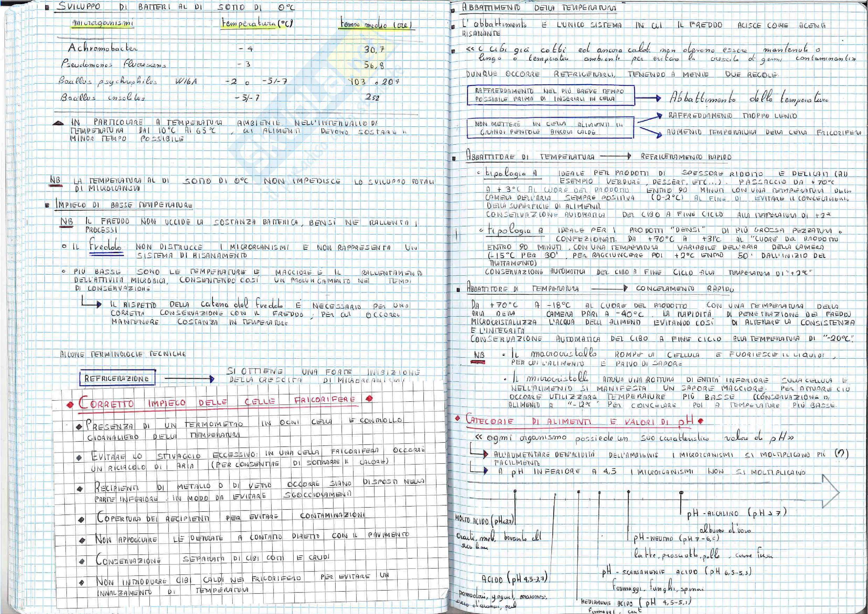Click the highlighted 'Temperatura (°C)' column header
This screenshot has height=614, width=868.
(257, 23)
